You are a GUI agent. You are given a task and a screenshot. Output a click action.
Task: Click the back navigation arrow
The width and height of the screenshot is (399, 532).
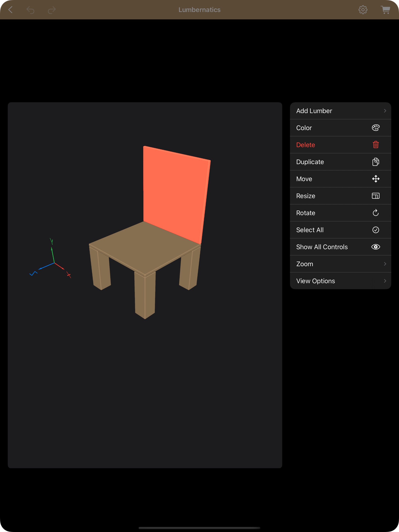(x=11, y=10)
